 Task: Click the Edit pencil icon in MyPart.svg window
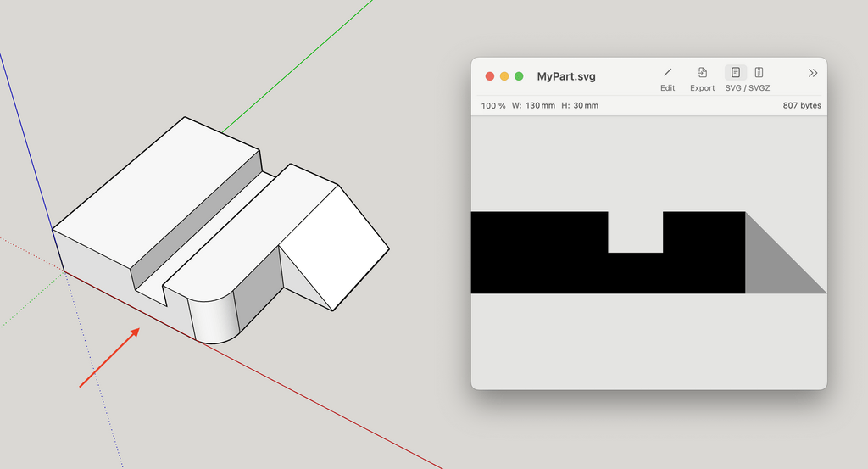click(x=668, y=73)
